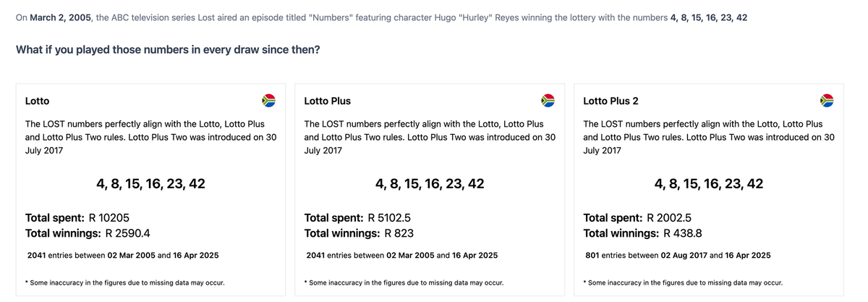The image size is (868, 302).
Task: Click the 'What if you played those numbers' heading
Action: point(168,50)
